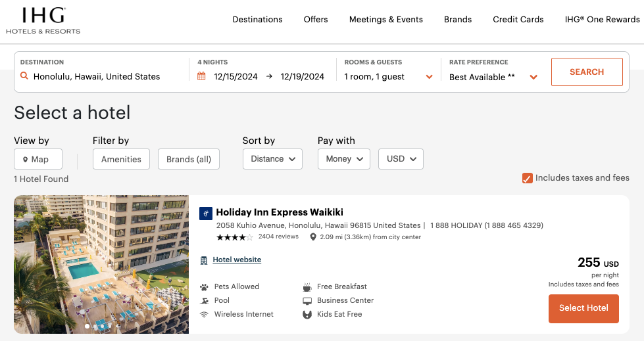Click the destination search magnifier icon
Image resolution: width=644 pixels, height=341 pixels.
[24, 76]
